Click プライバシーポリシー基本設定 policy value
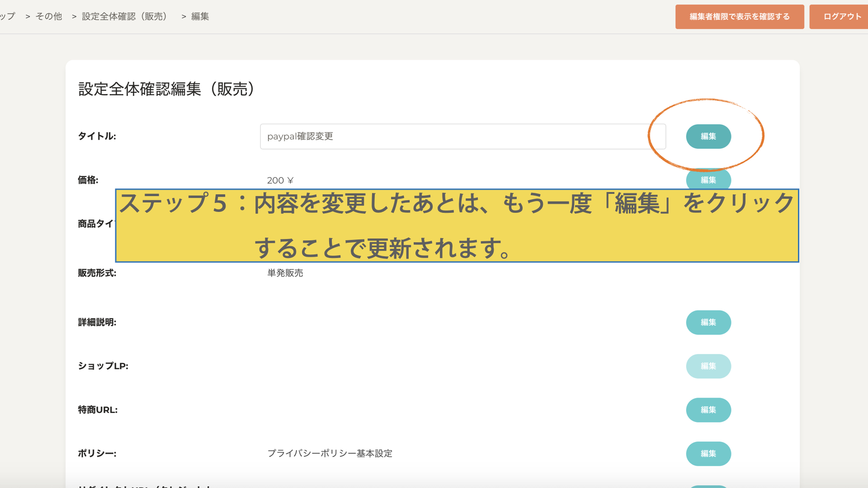The width and height of the screenshot is (868, 488). (330, 453)
